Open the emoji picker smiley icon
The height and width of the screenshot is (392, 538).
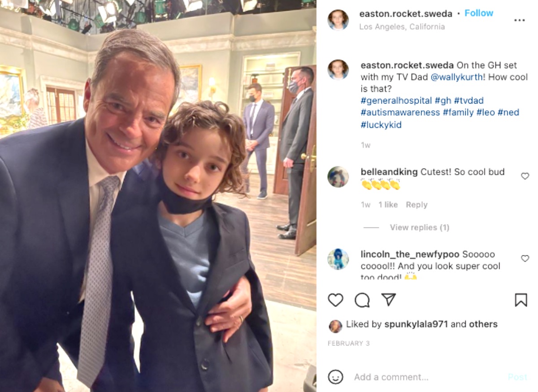click(335, 377)
